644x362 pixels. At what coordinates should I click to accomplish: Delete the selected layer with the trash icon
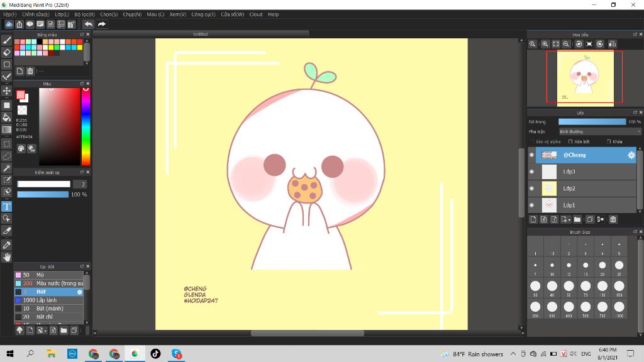[613, 219]
